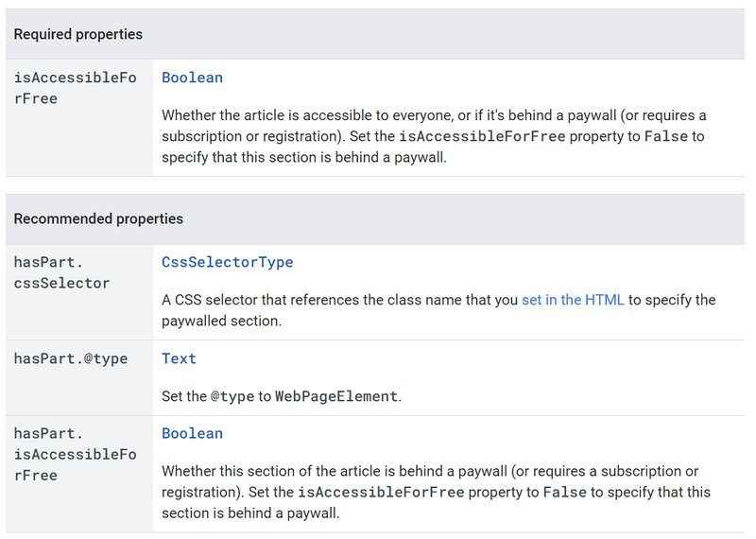This screenshot has width=756, height=539.
Task: Select the hasPart.cssSelector property name cell
Action: click(61, 272)
